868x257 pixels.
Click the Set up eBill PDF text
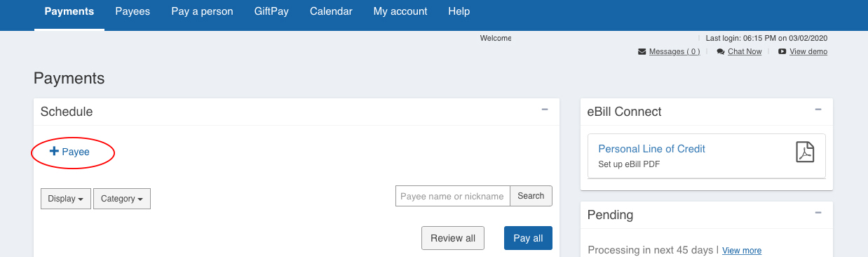pos(629,165)
